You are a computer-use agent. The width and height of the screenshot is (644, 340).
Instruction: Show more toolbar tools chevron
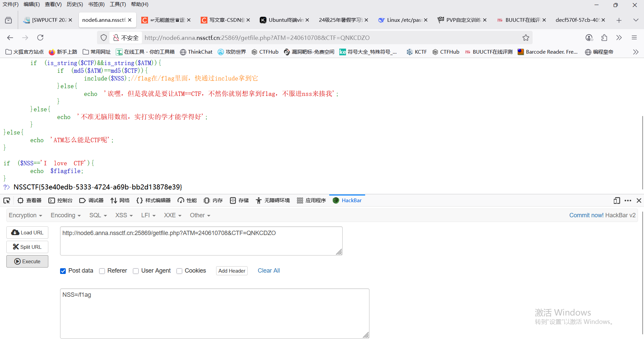[x=619, y=38]
